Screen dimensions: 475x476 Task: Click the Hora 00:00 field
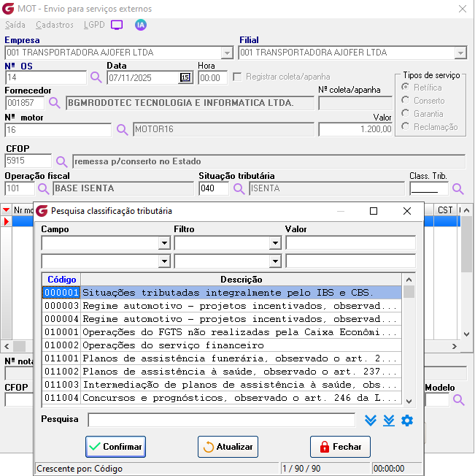point(212,77)
